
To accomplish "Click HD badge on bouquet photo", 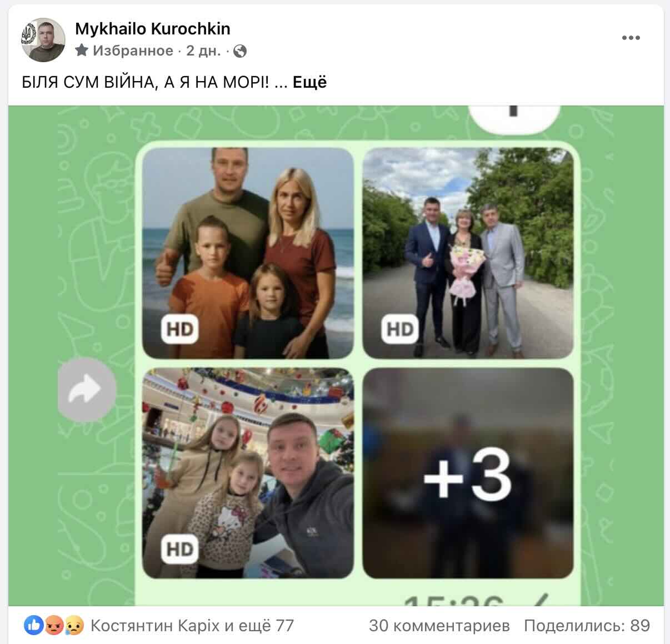I will 400,329.
